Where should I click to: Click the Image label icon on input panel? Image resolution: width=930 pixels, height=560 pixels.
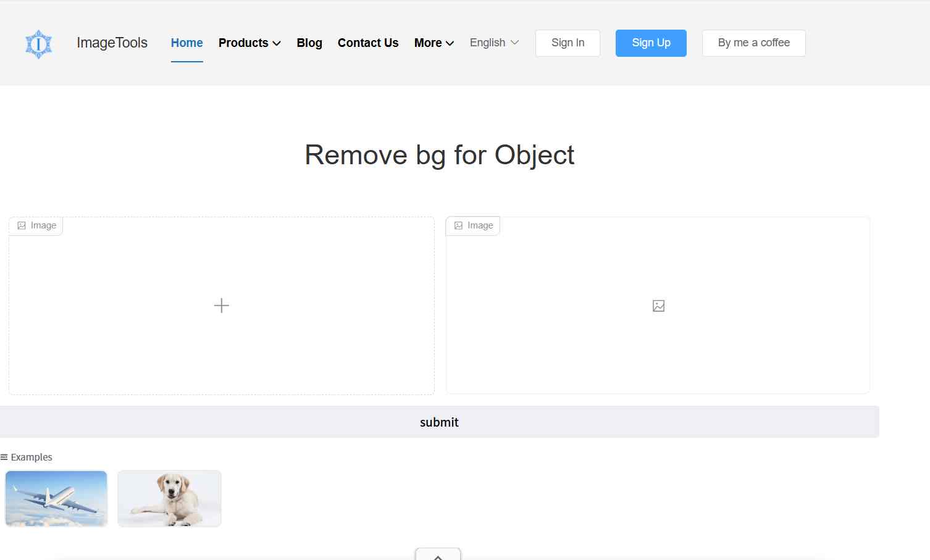click(x=22, y=226)
